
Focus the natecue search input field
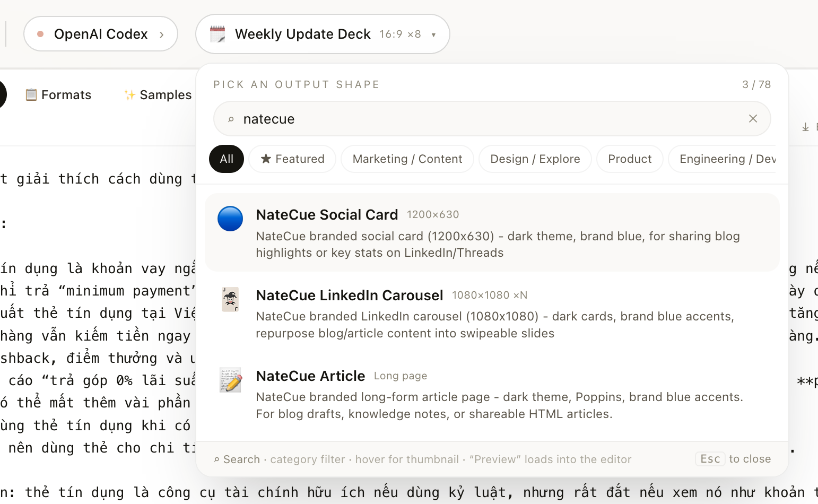pos(492,119)
